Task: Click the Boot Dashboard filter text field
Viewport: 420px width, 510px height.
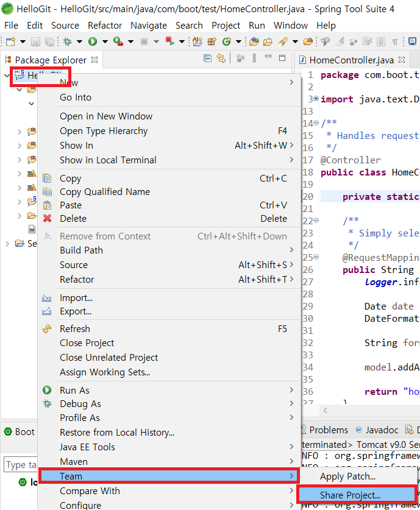Action: click(x=20, y=465)
